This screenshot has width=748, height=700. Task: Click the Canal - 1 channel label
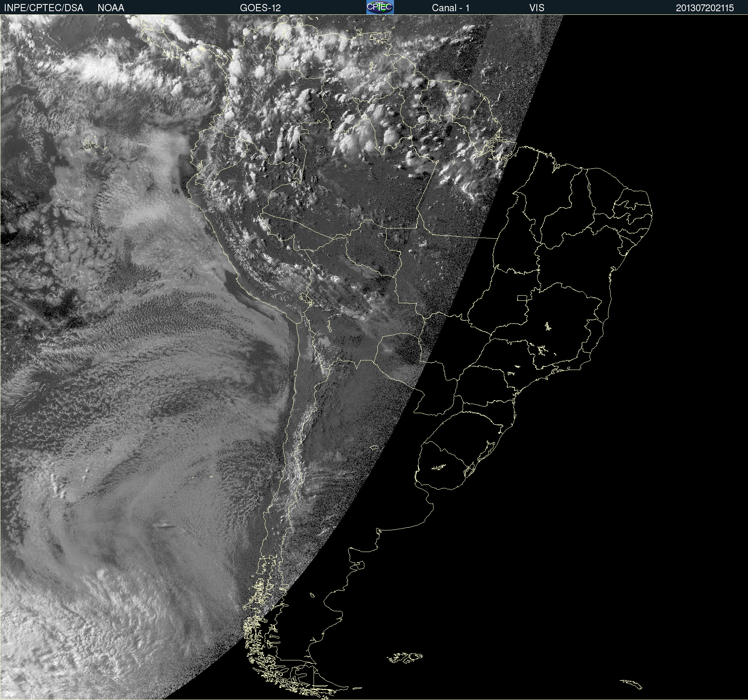tap(450, 8)
